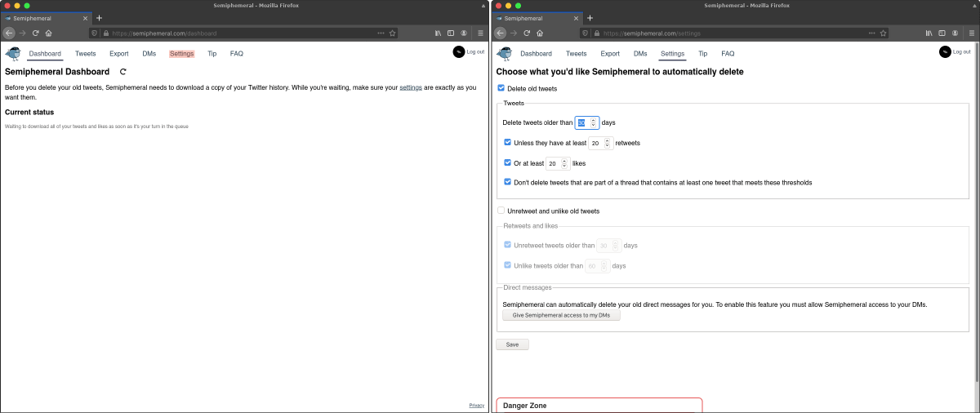Viewport: 980px width, 413px height.
Task: Open Firefox account in the settings window
Action: pyautogui.click(x=954, y=33)
